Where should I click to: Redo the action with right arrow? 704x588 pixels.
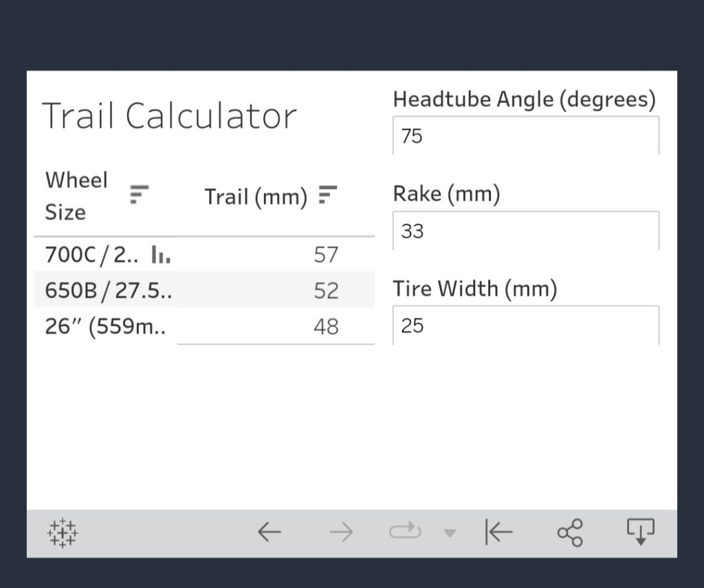click(x=341, y=532)
